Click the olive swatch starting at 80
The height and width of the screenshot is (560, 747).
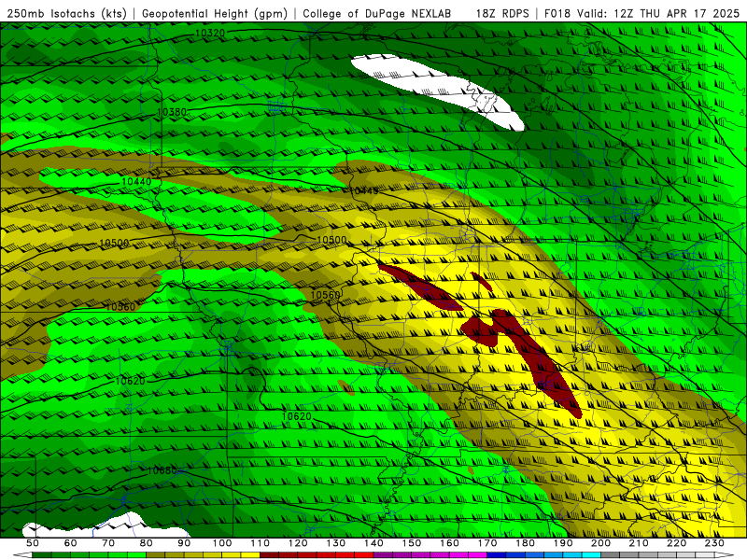pyautogui.click(x=156, y=555)
